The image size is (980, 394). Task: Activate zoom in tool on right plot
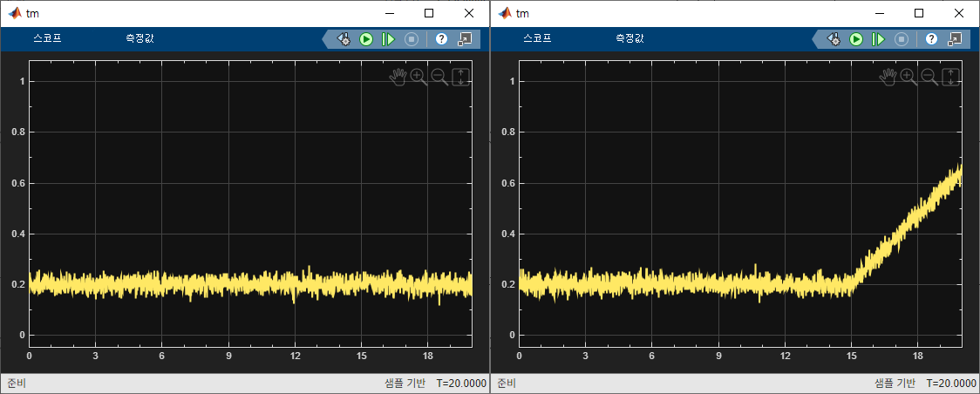pos(909,77)
